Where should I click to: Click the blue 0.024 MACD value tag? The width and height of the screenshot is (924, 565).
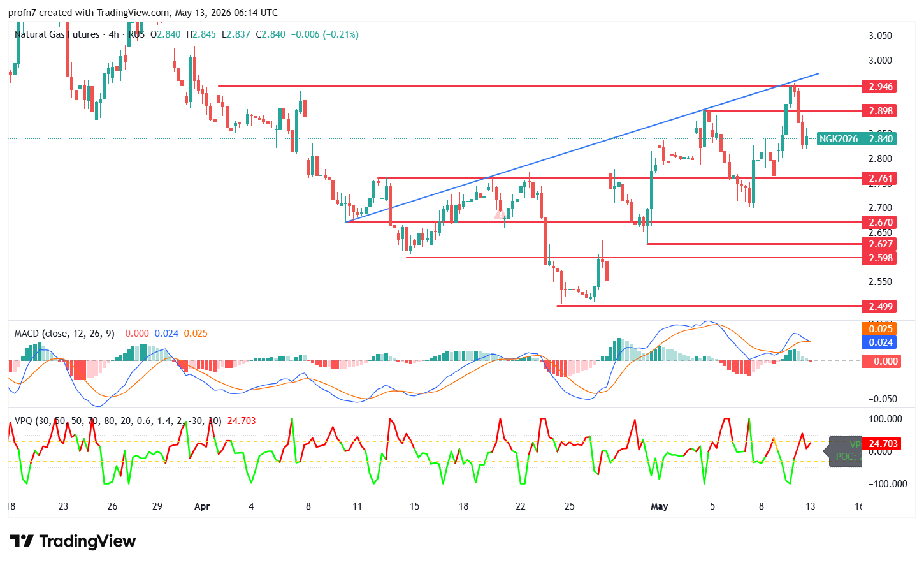click(x=880, y=342)
